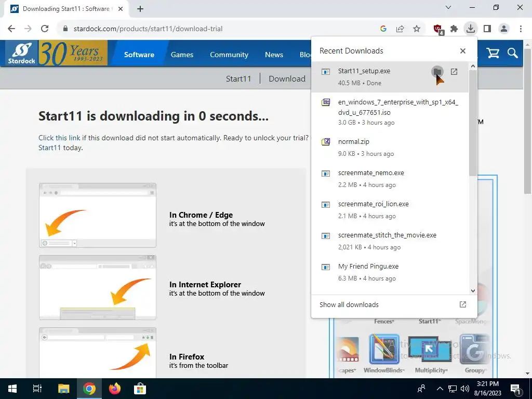This screenshot has height=399, width=532.
Task: Reload the page
Action: (45, 29)
